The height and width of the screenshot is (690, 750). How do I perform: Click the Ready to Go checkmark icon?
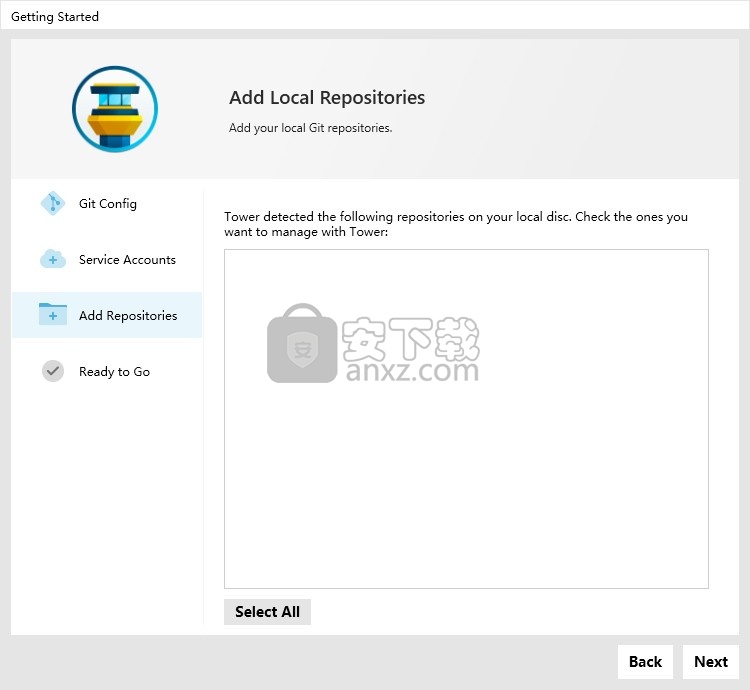53,371
